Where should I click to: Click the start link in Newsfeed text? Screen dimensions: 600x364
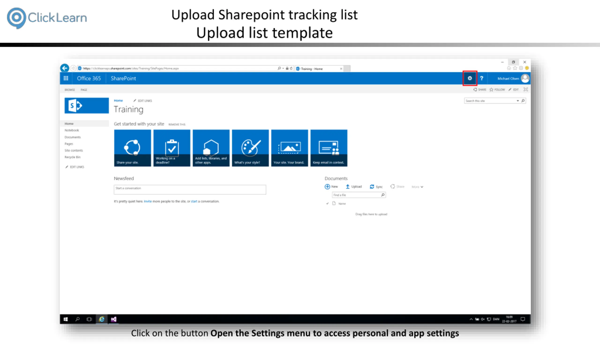coord(194,201)
